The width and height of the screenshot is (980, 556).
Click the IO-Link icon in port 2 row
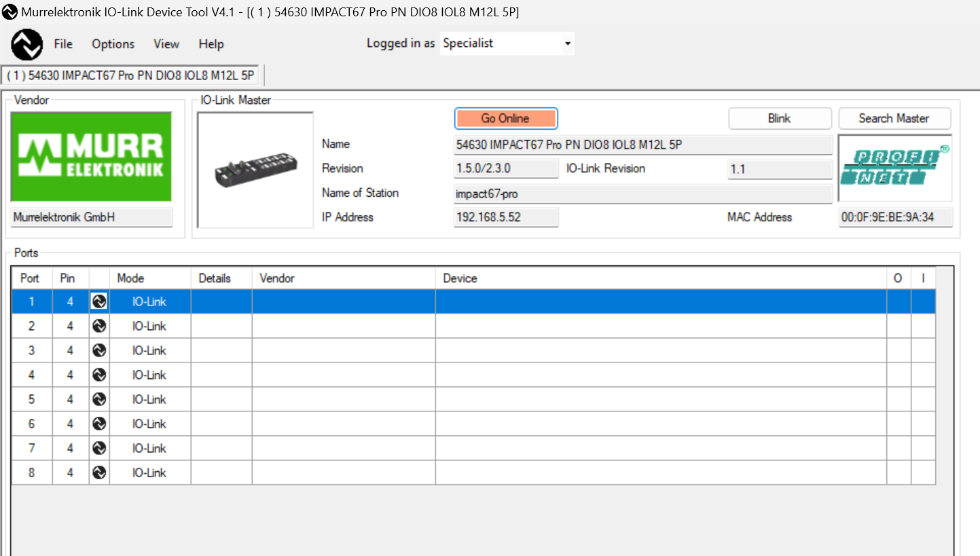[99, 326]
